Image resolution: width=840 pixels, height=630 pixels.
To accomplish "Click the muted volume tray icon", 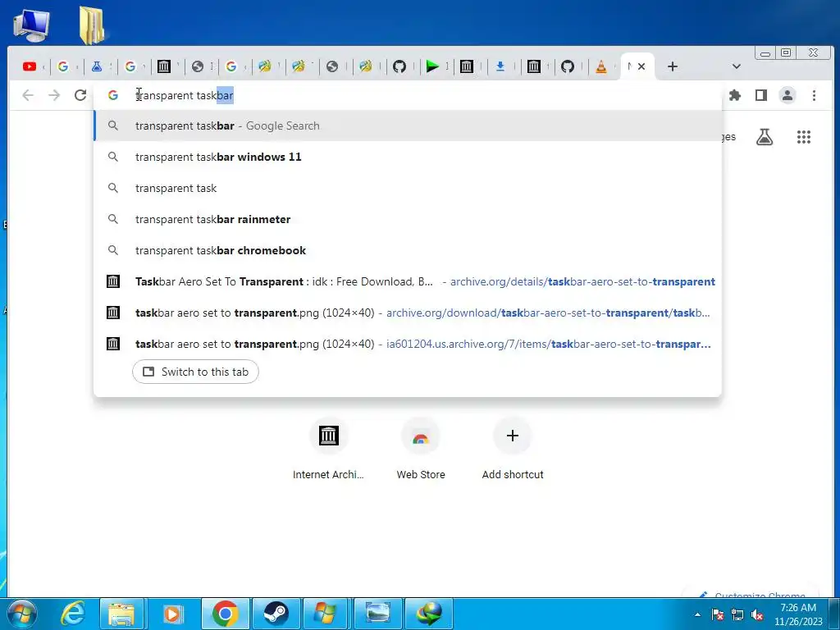I will tap(757, 614).
